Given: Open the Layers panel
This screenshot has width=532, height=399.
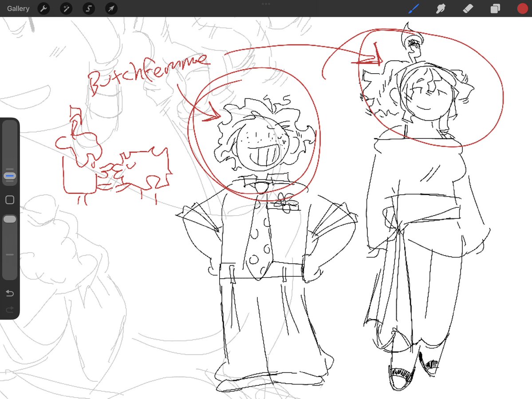Looking at the screenshot, I should click(495, 8).
